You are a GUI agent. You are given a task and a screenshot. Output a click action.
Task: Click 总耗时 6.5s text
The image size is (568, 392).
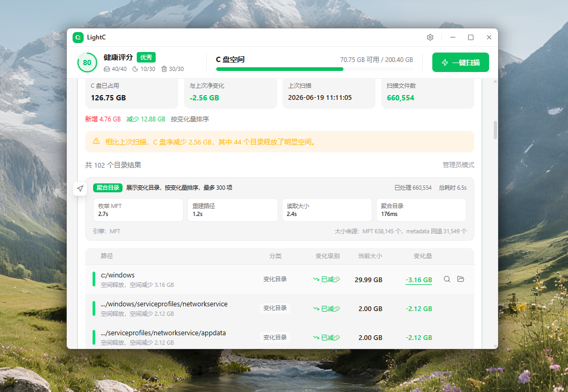tap(452, 188)
